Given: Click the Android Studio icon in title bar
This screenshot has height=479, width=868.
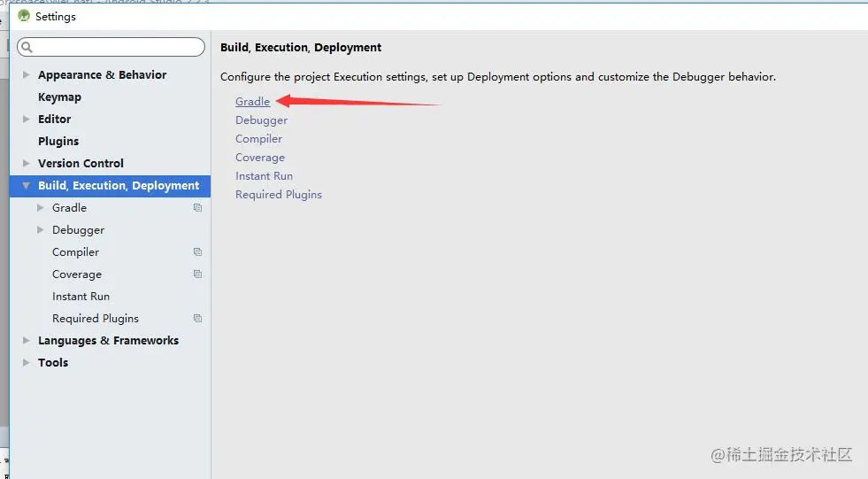Looking at the screenshot, I should tap(24, 16).
